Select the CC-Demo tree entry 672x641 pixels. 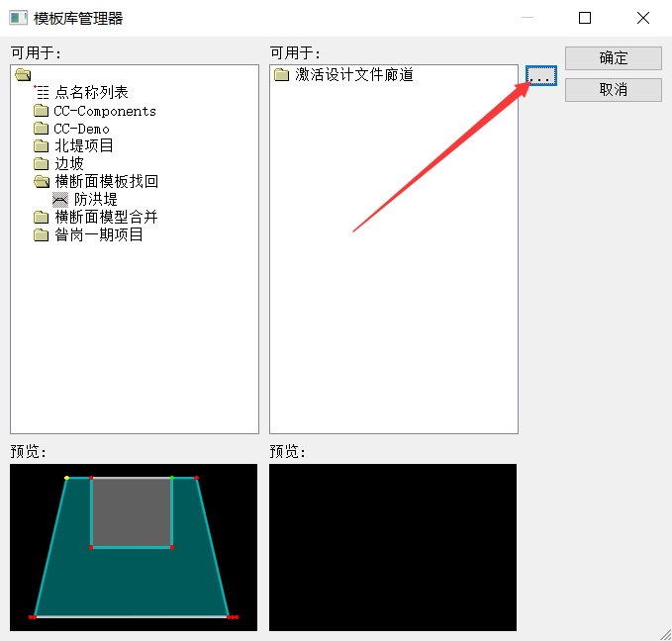click(81, 129)
